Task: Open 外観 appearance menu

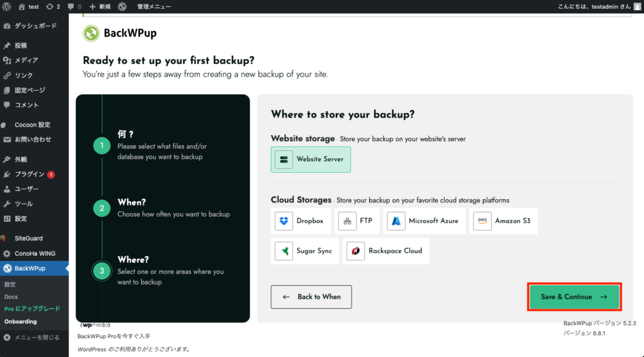Action: click(x=35, y=159)
